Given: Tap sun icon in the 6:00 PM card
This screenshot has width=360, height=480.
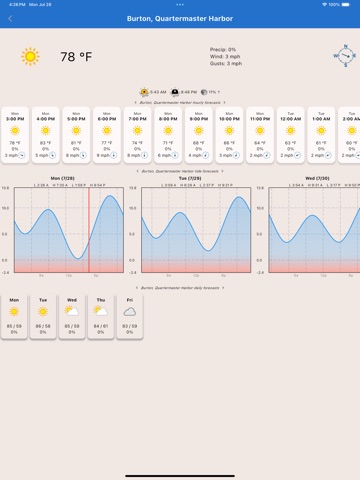Looking at the screenshot, I should [x=107, y=131].
